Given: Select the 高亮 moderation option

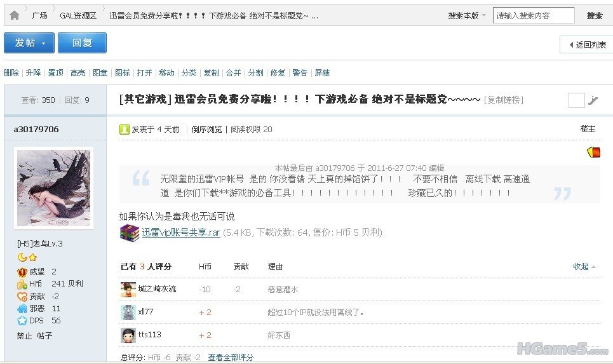Looking at the screenshot, I should tap(77, 72).
